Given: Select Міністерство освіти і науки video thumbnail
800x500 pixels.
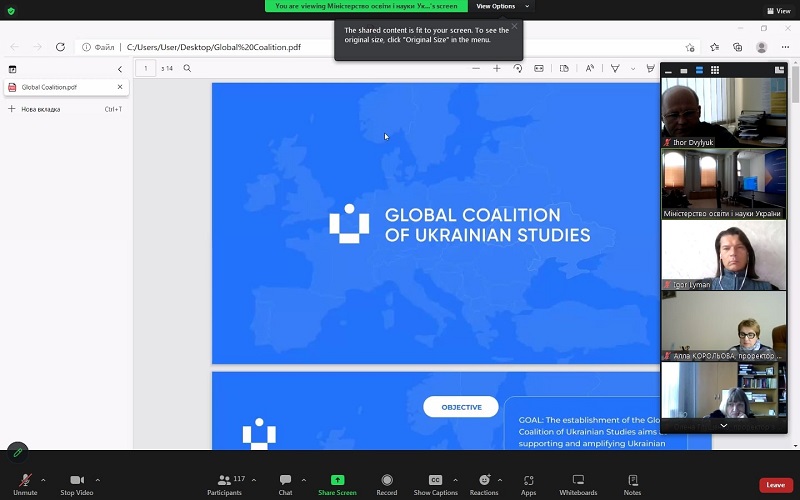Looking at the screenshot, I should pyautogui.click(x=723, y=184).
